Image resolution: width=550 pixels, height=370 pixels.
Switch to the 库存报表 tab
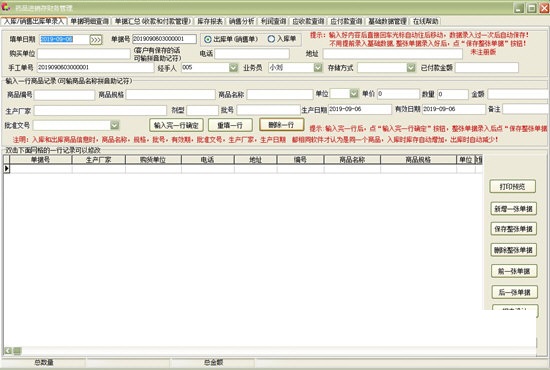(x=210, y=21)
